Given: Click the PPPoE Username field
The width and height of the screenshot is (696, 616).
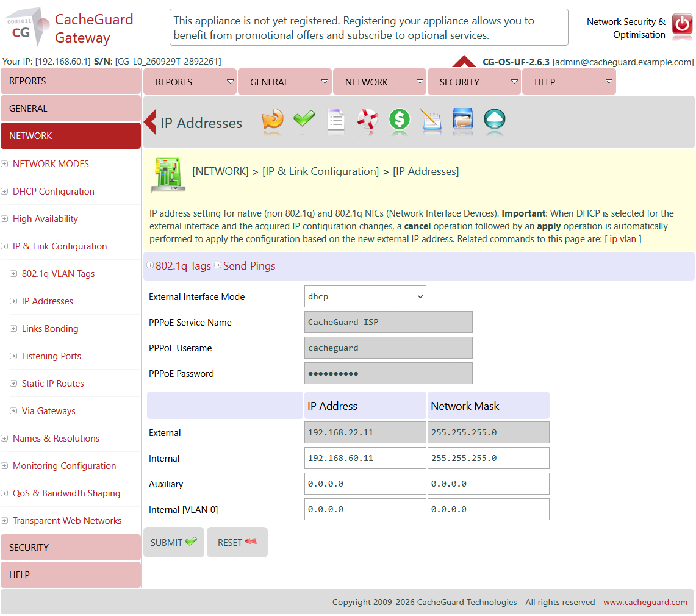Looking at the screenshot, I should coord(389,348).
